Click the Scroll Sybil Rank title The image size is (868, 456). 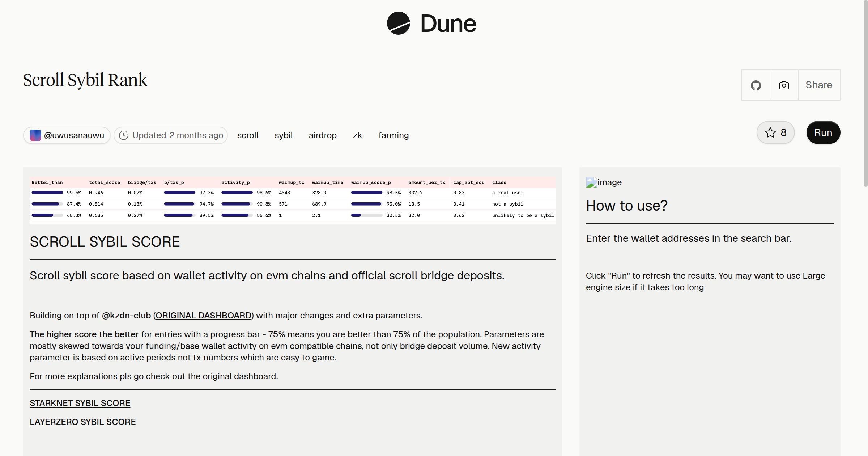tap(85, 80)
